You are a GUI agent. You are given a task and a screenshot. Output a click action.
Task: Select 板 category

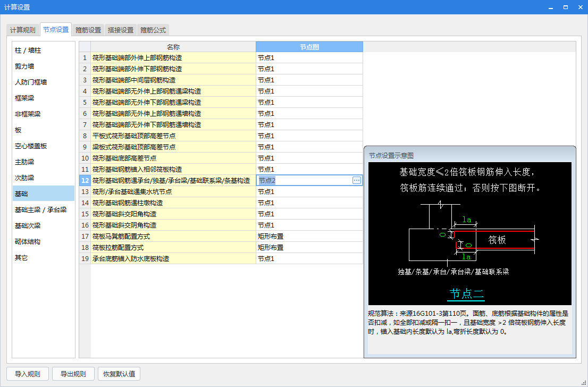(44, 130)
